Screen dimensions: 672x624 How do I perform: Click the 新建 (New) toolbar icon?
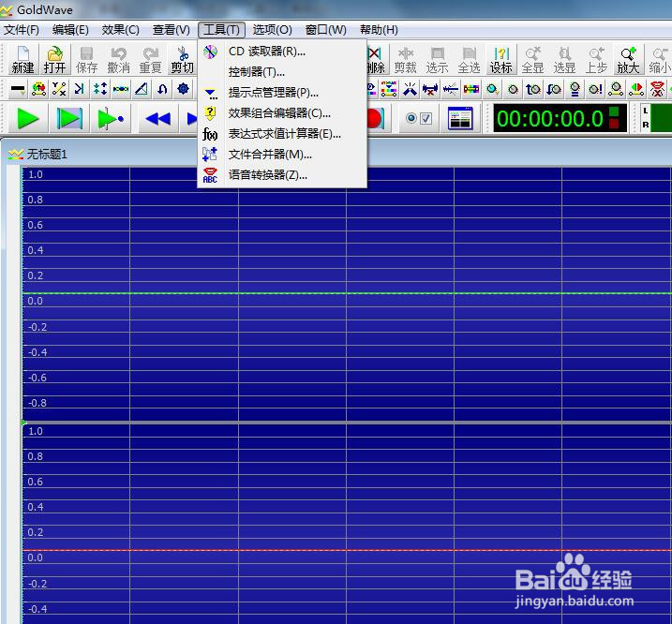pyautogui.click(x=22, y=60)
